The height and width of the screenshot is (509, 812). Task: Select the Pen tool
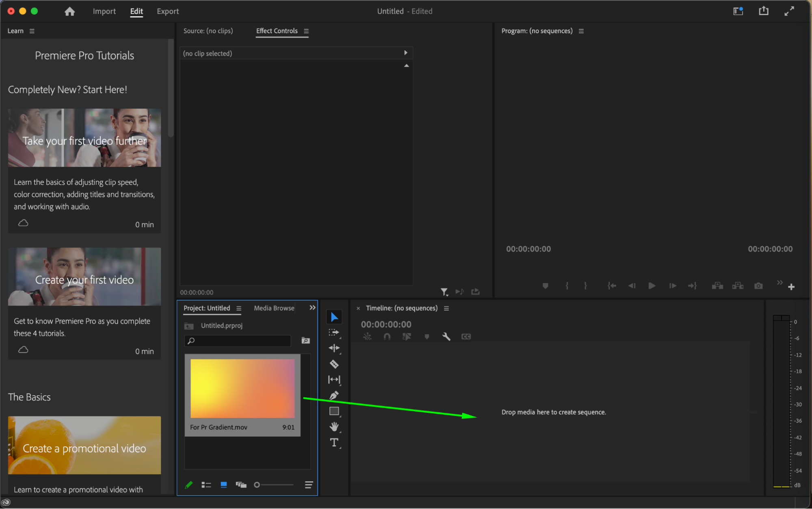pos(334,395)
